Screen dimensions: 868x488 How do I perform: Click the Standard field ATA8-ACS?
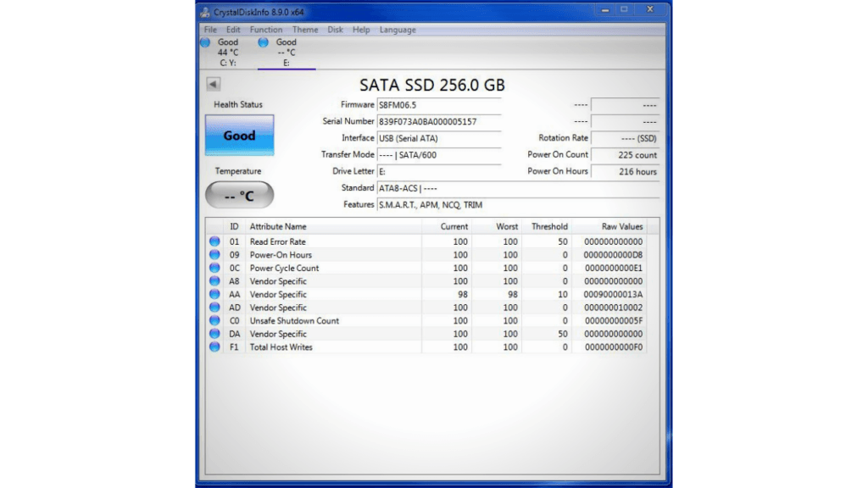pyautogui.click(x=518, y=188)
